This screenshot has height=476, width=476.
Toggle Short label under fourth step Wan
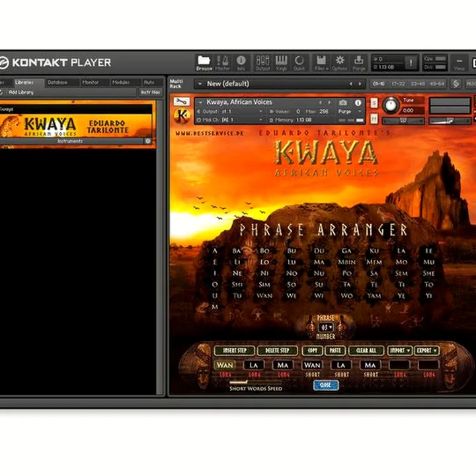click(x=312, y=375)
